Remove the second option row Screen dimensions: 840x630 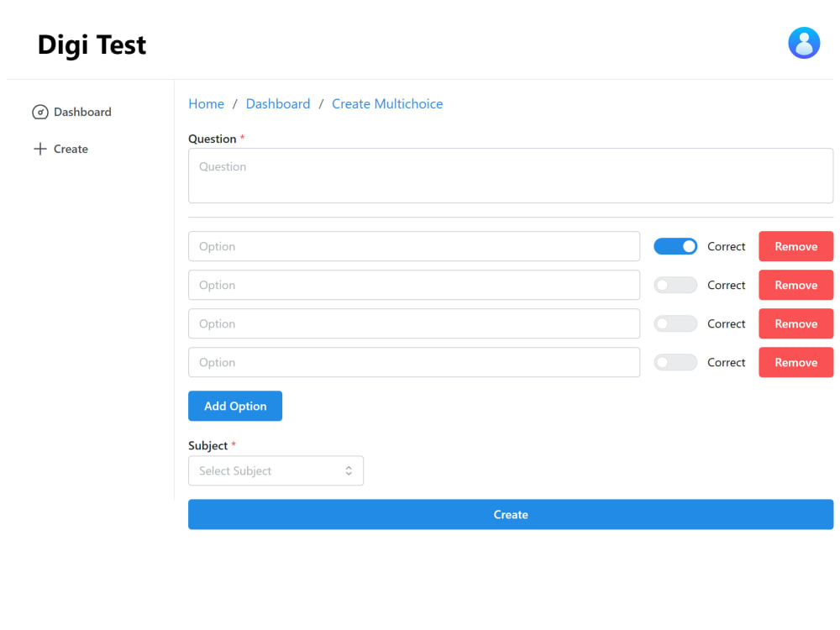pos(795,285)
